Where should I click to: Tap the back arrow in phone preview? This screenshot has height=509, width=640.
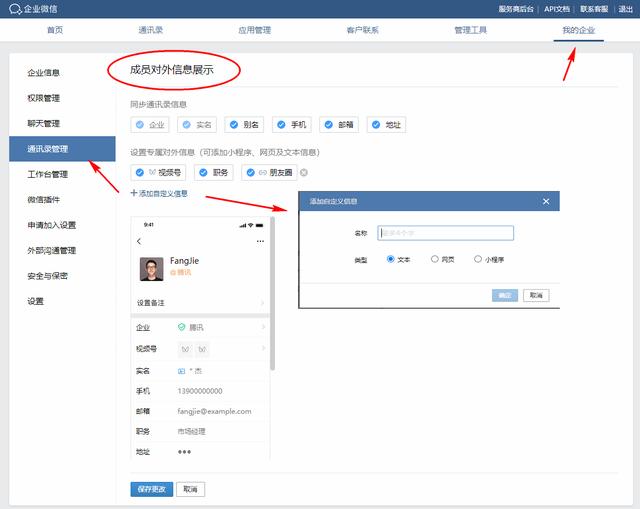click(x=139, y=241)
